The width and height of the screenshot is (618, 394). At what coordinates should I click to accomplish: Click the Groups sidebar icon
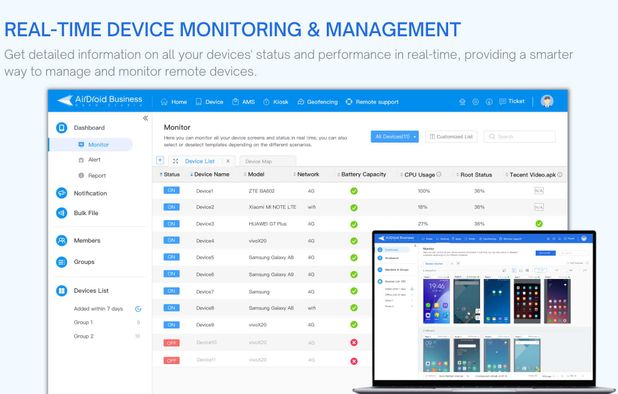(61, 262)
